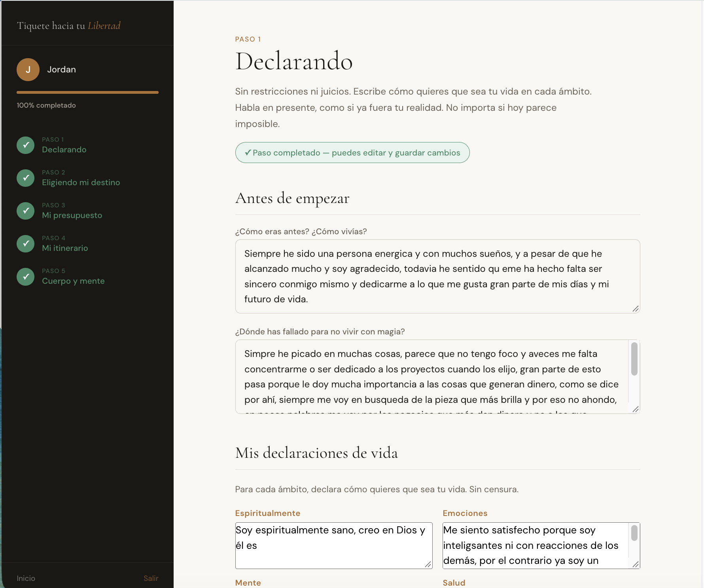Click the Declarando page heading

point(294,61)
